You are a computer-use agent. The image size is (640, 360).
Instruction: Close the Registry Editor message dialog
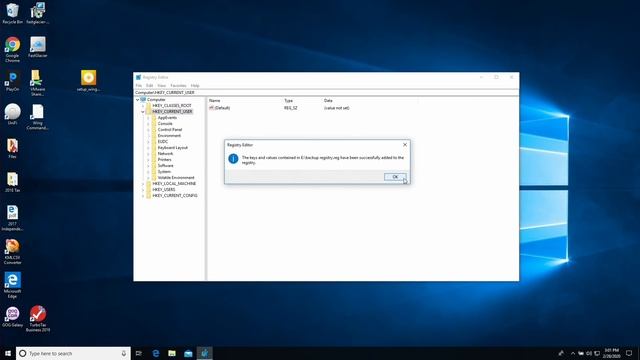[405, 145]
